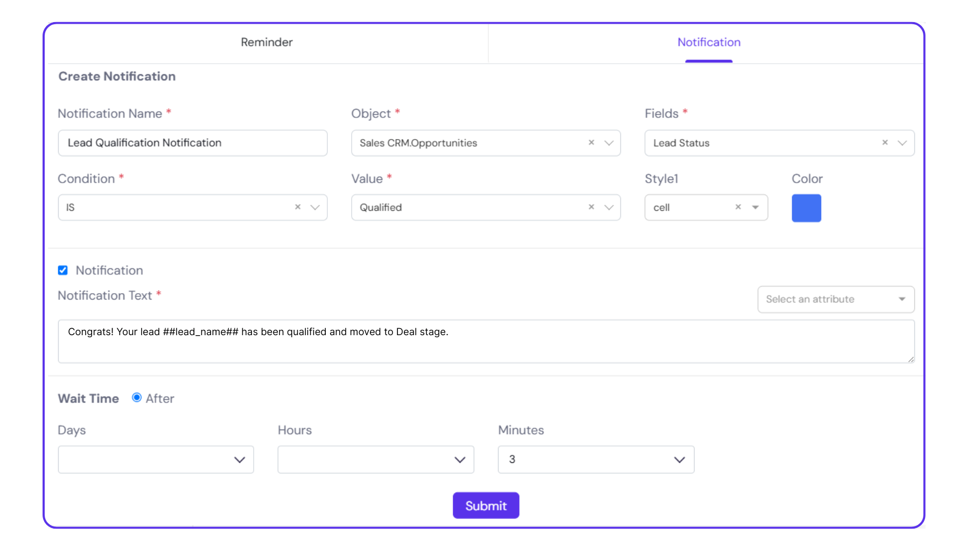Clear the cell style selection
The image size is (980, 534).
pyautogui.click(x=738, y=207)
